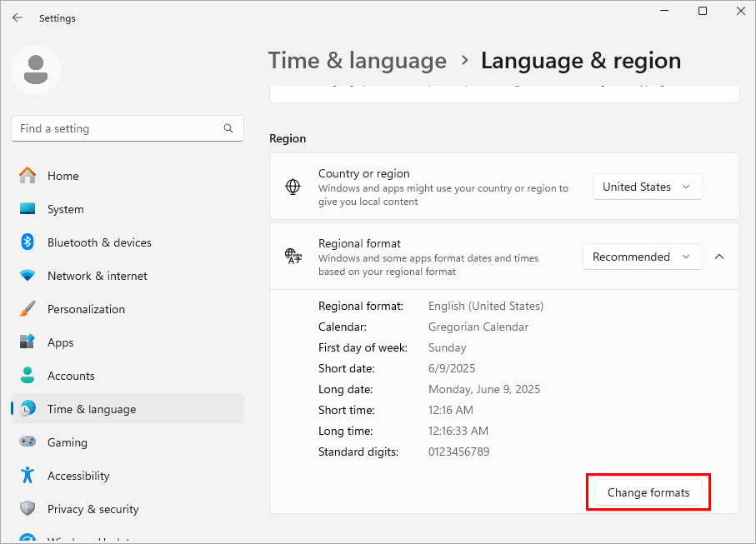This screenshot has width=756, height=544.
Task: Open the Accessibility figure icon
Action: click(28, 476)
